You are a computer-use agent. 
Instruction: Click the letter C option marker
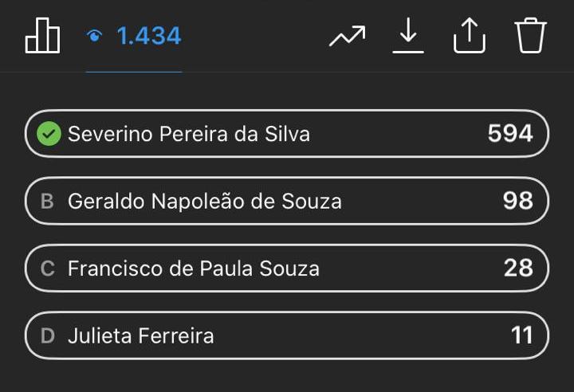pos(48,269)
